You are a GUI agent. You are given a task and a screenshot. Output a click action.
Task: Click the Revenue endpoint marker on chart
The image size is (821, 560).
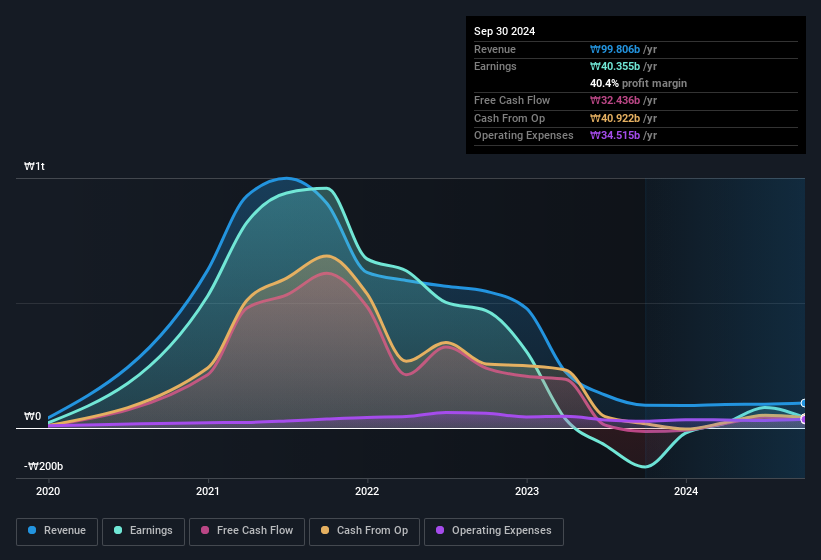coord(804,403)
